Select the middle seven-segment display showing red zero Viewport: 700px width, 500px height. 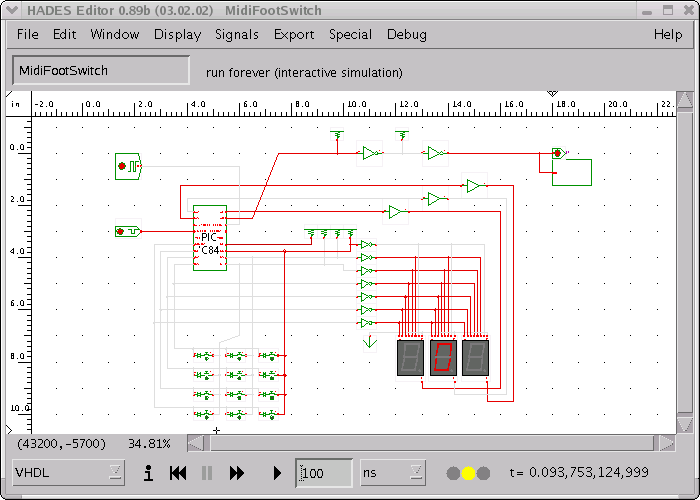pyautogui.click(x=443, y=358)
